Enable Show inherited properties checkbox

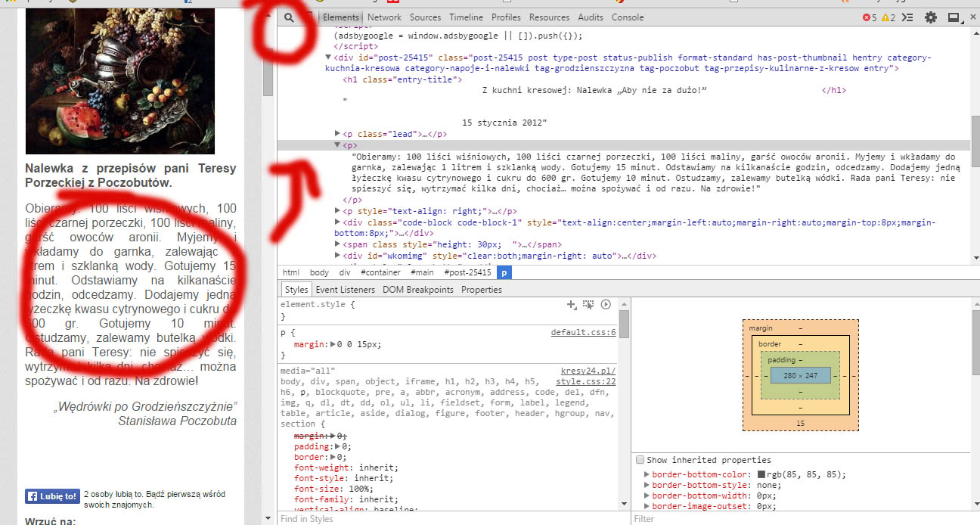click(640, 460)
